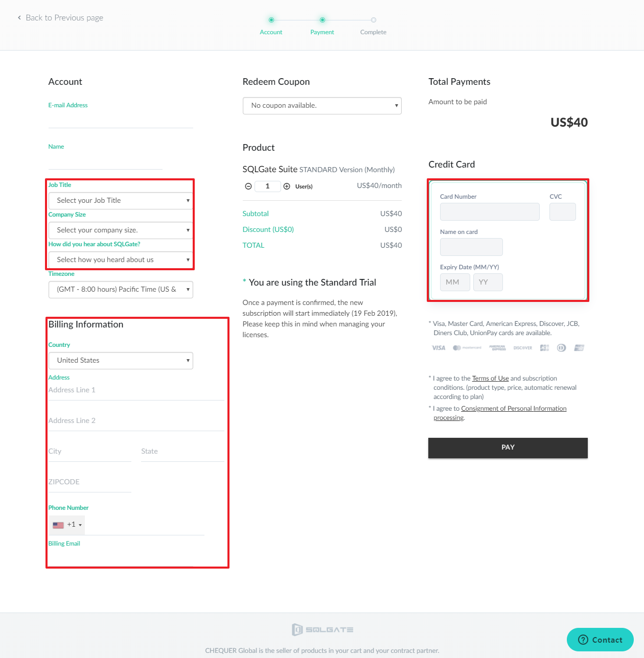Open the Terms of Use link
This screenshot has width=644, height=658.
(x=490, y=379)
